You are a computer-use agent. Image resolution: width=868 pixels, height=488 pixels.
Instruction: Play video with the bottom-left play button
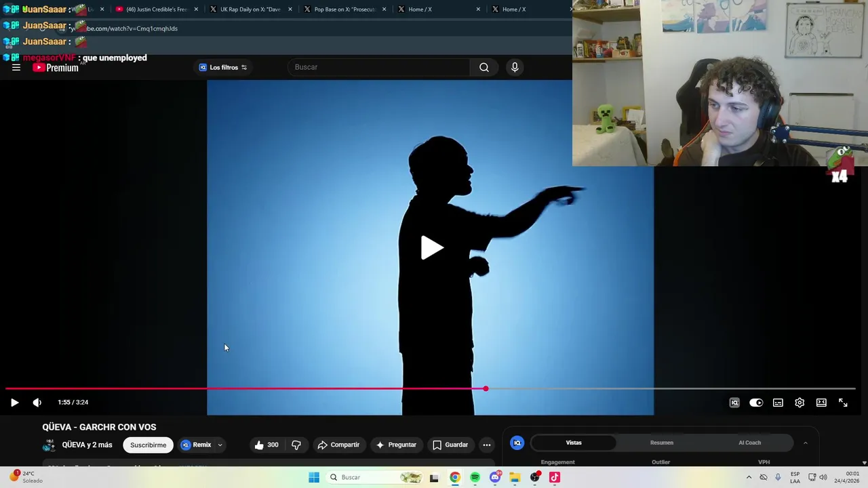click(14, 403)
